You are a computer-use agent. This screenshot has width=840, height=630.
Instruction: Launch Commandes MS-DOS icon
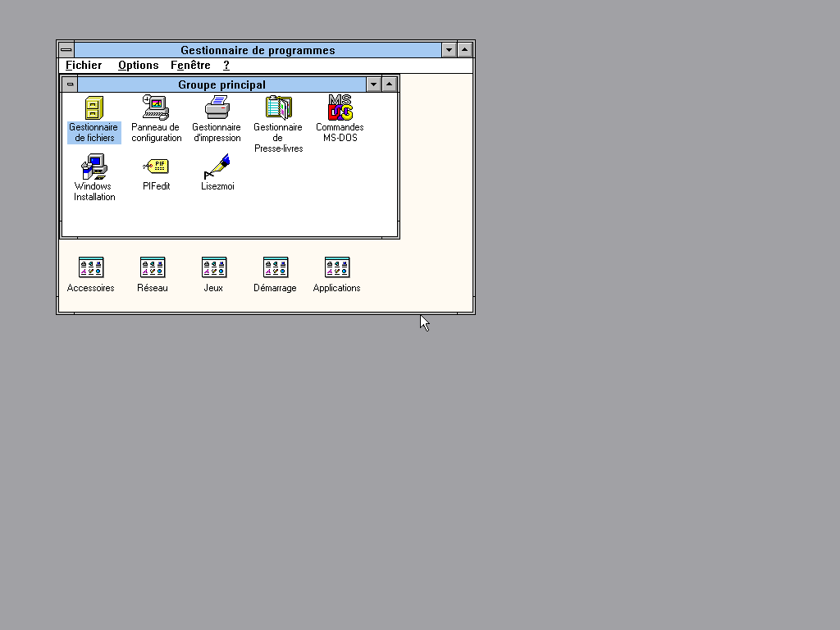(340, 108)
